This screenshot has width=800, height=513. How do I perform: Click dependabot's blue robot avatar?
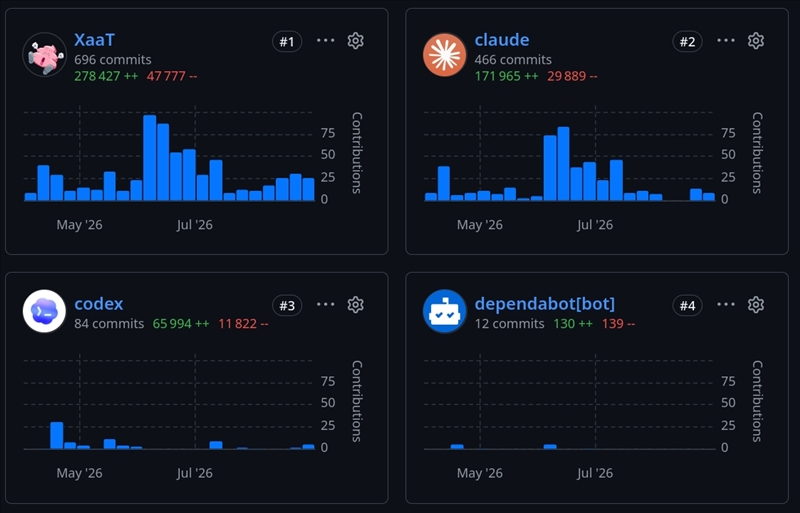[x=444, y=311]
